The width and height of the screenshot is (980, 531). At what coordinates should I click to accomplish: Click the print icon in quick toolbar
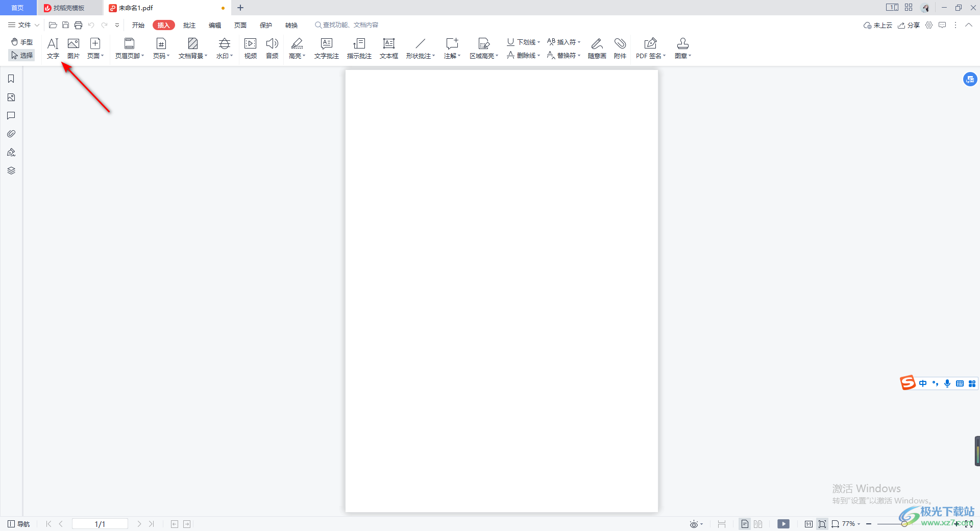click(78, 25)
